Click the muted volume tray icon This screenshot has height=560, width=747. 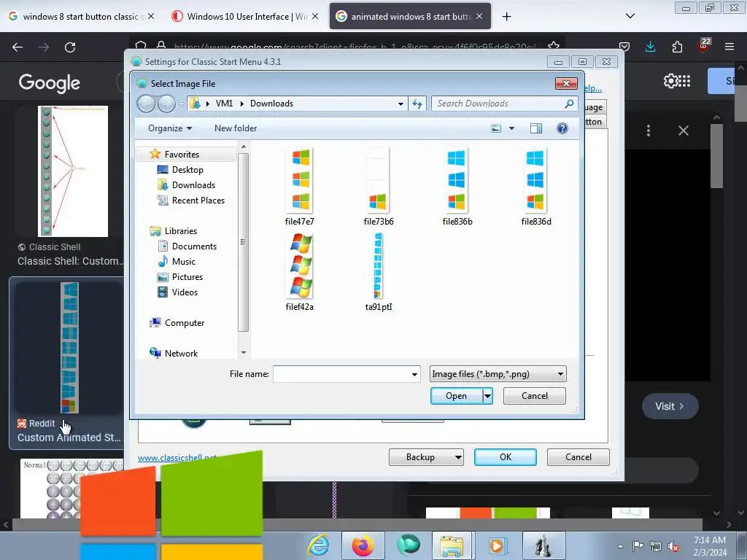click(x=673, y=547)
